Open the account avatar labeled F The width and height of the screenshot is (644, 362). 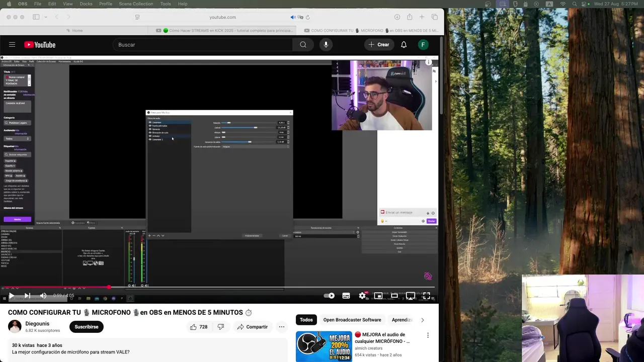click(423, 45)
